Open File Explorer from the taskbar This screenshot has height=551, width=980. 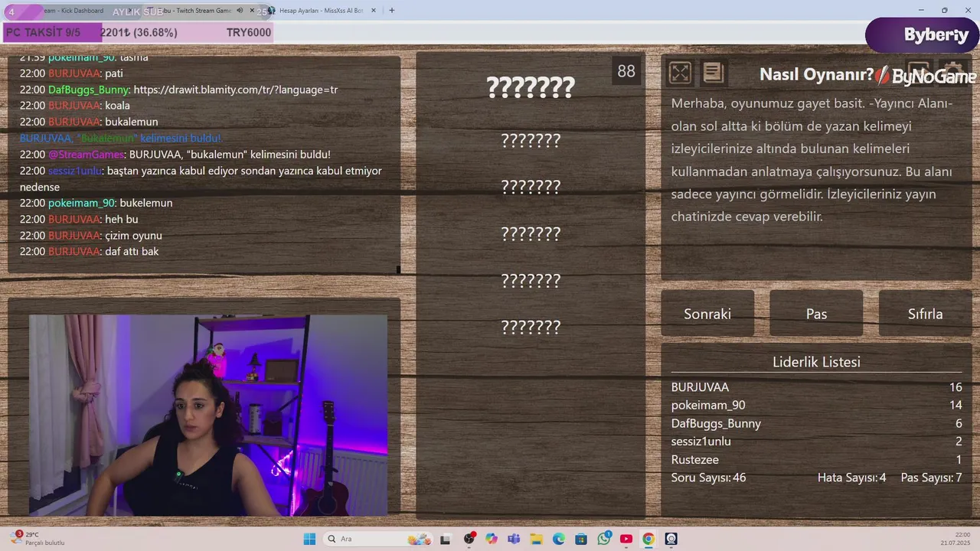(536, 539)
